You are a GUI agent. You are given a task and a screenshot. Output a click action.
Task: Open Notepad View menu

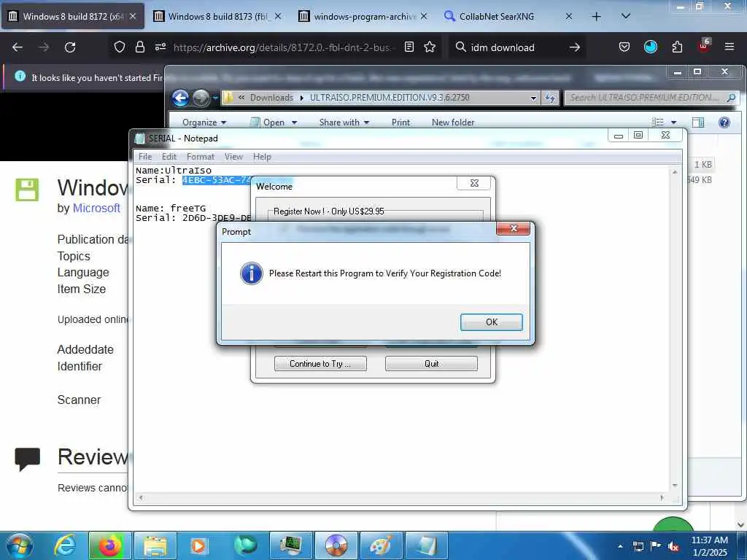pos(233,156)
